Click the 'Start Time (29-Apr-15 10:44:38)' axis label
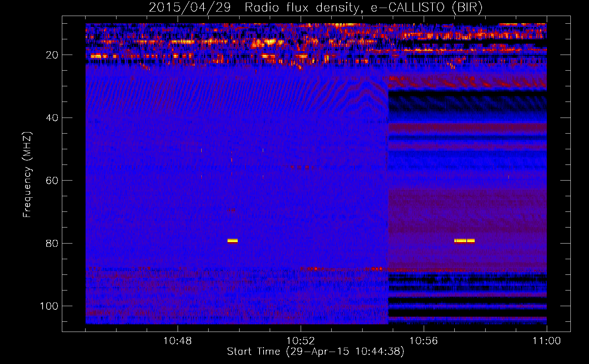Viewport: 589px width, 364px height. pos(316,352)
